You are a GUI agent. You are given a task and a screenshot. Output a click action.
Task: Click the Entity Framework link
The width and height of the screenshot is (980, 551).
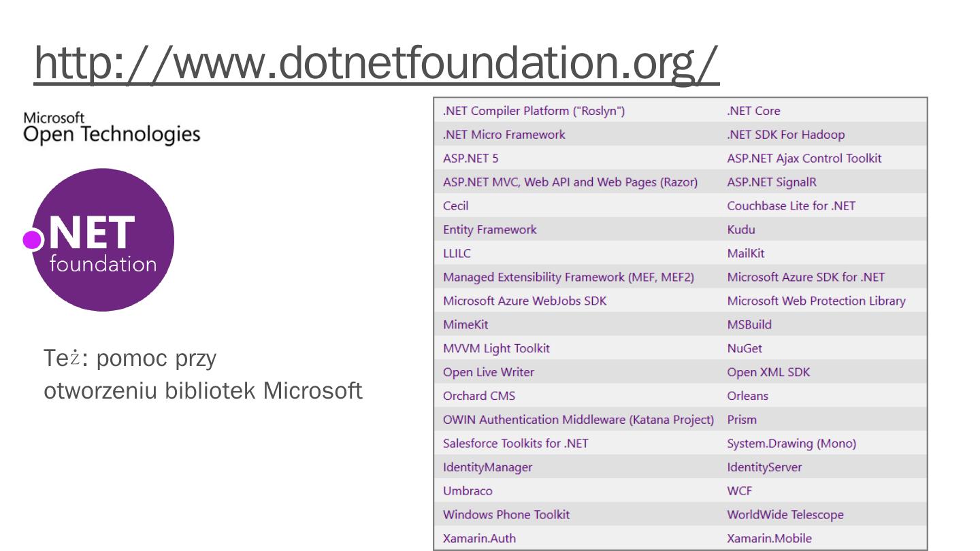pyautogui.click(x=489, y=230)
